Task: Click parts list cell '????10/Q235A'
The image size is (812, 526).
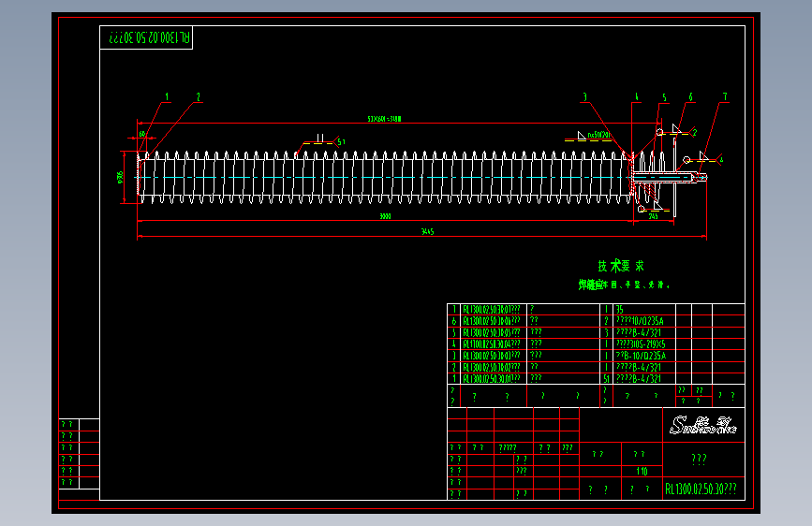Action: (640, 321)
